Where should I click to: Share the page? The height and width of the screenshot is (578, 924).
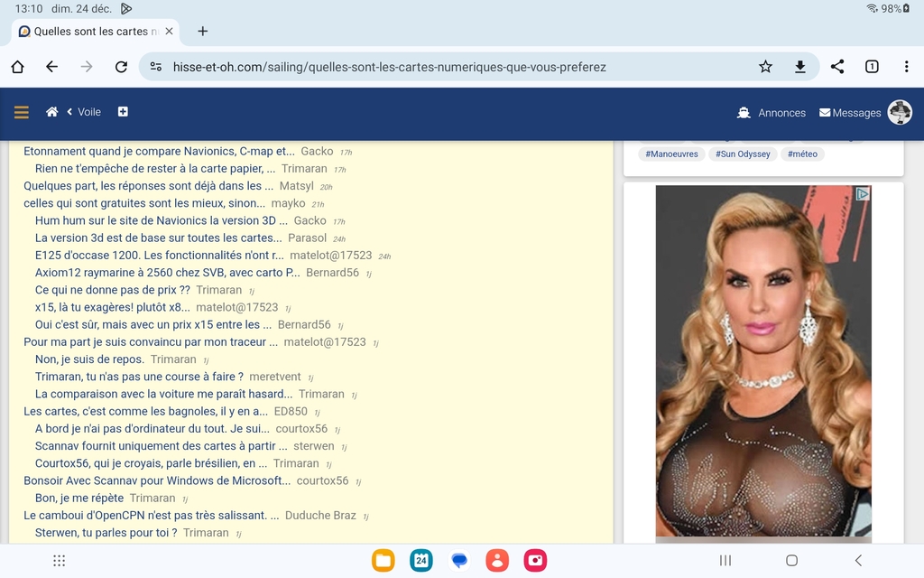[x=837, y=67]
